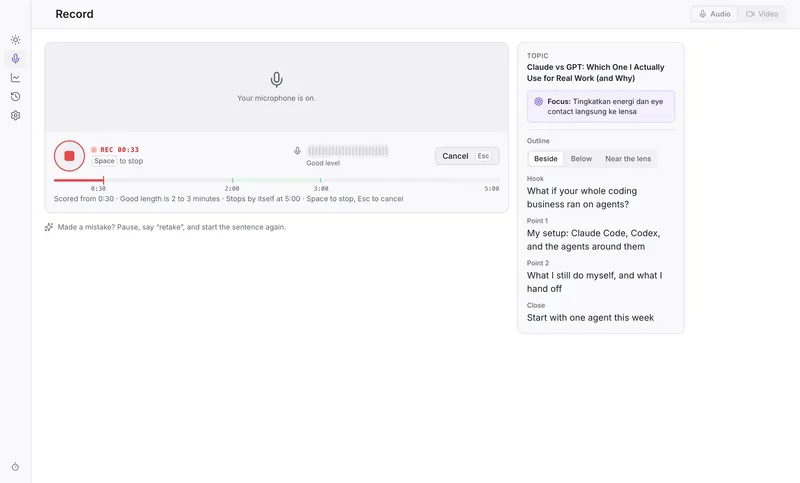Switch to Video mode
Image resolution: width=800 pixels, height=483 pixels.
coord(762,14)
